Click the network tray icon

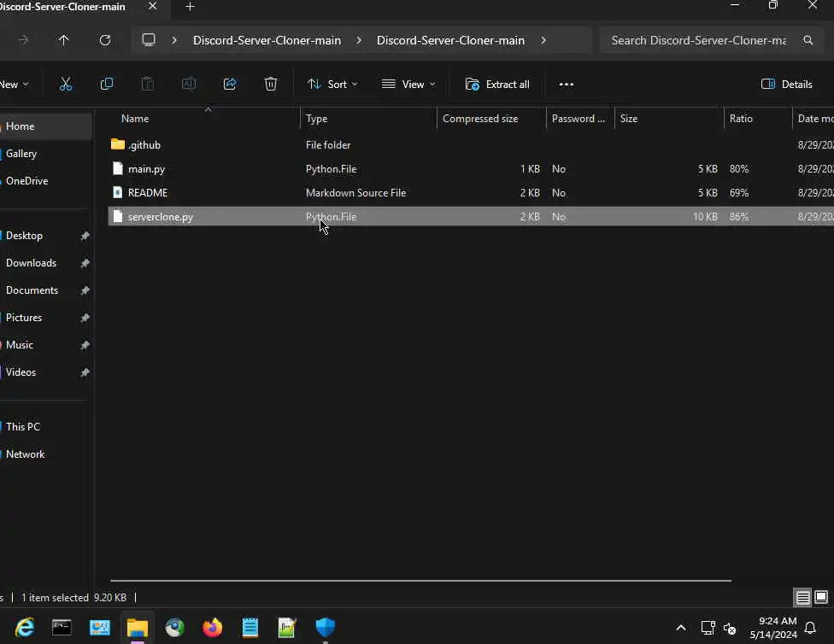point(708,628)
